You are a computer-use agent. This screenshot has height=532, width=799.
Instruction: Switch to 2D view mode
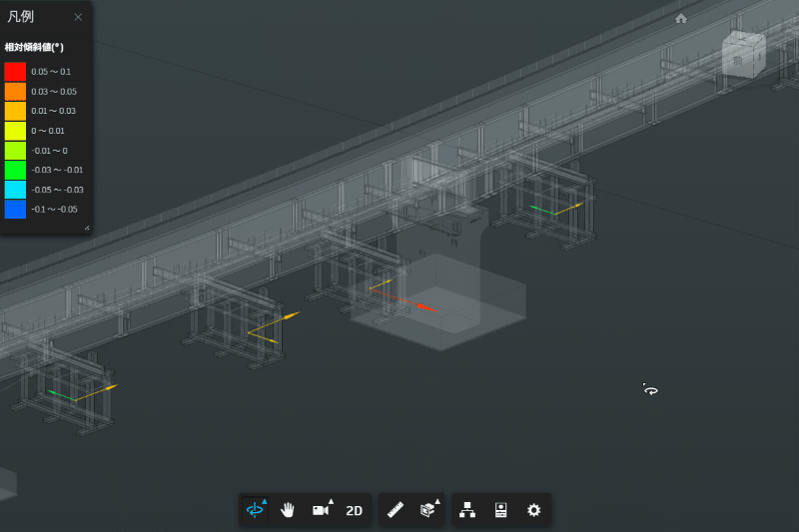click(354, 510)
